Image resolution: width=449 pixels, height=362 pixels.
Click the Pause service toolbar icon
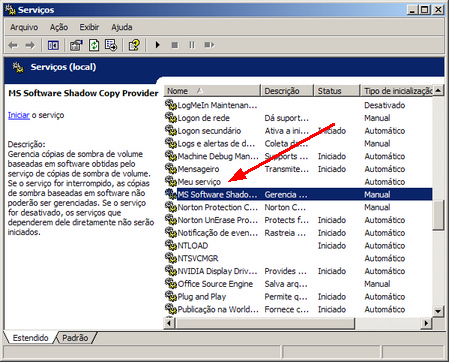pos(192,45)
